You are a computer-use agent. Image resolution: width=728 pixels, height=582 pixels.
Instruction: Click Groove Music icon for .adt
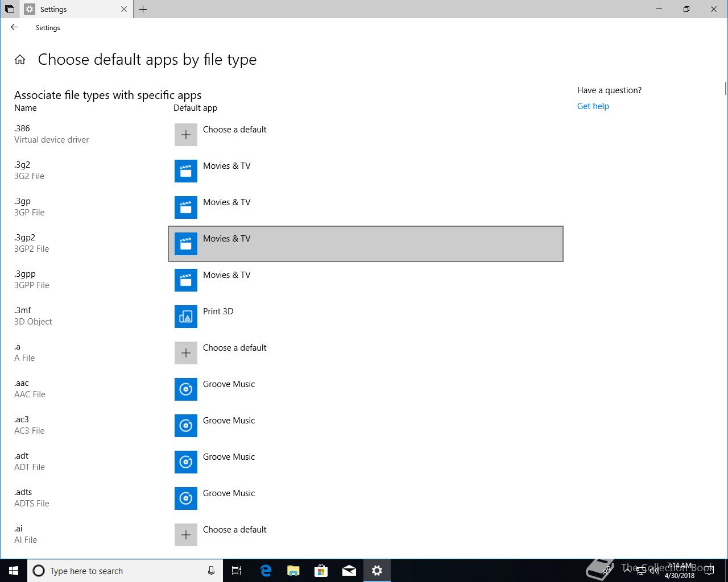186,462
